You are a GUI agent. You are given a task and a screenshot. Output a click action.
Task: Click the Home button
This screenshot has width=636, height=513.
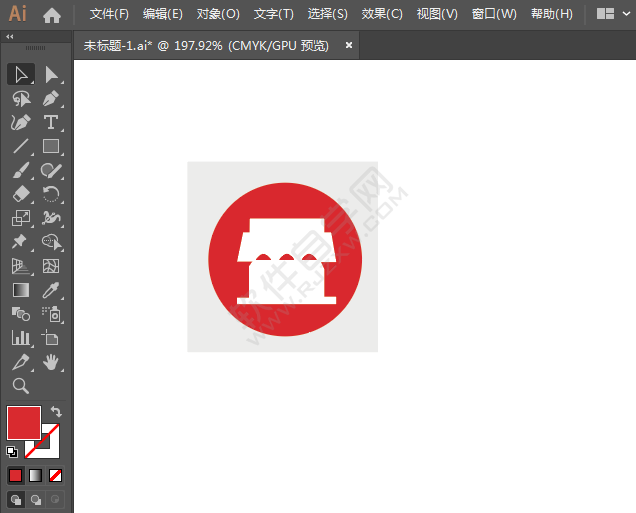[x=52, y=14]
